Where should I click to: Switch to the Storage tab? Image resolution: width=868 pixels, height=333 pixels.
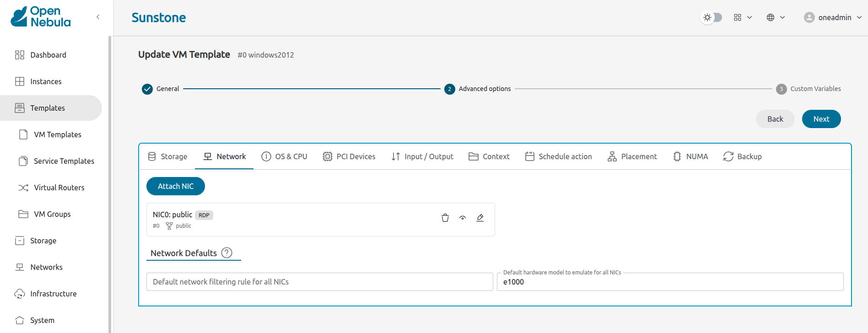point(167,156)
